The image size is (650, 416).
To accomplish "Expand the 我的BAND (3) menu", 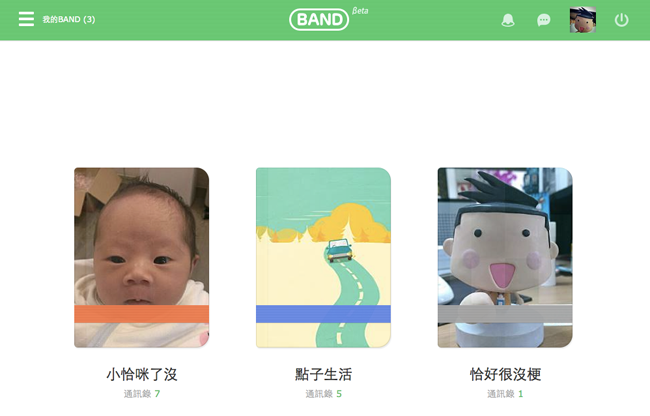I will [69, 19].
